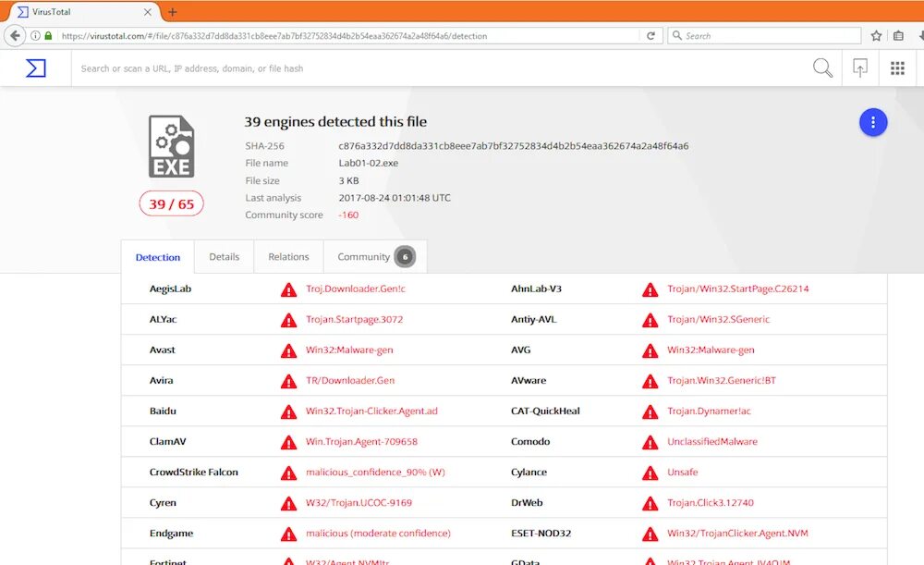
Task: Click UnclassifiedMalware result for Comodo
Action: pos(711,441)
